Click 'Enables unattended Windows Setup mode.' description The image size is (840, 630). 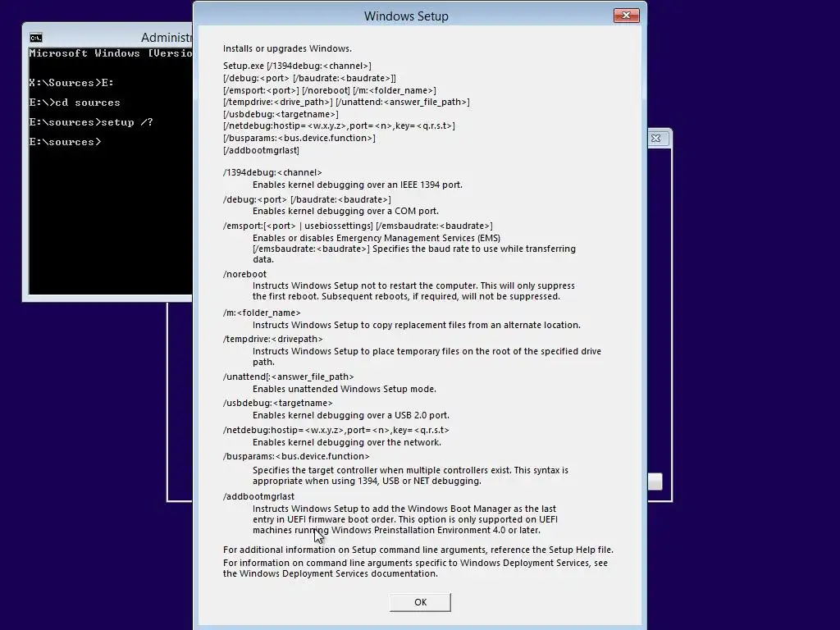coord(345,389)
